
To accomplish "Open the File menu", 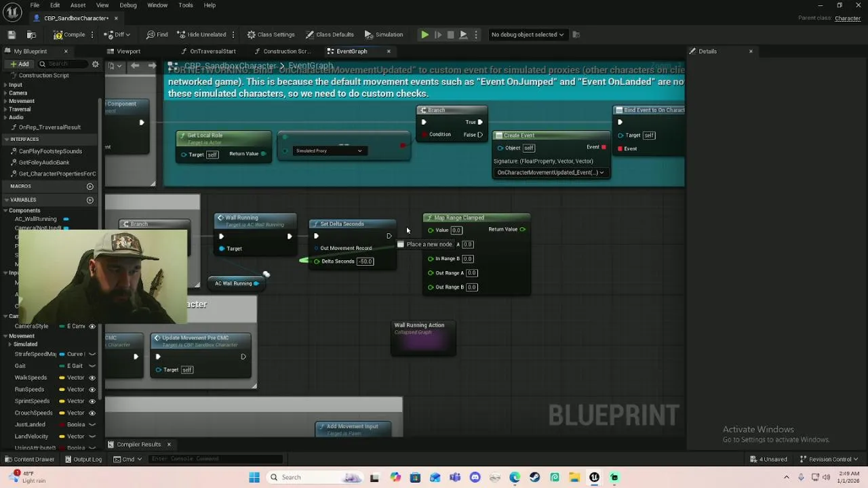I will point(35,5).
